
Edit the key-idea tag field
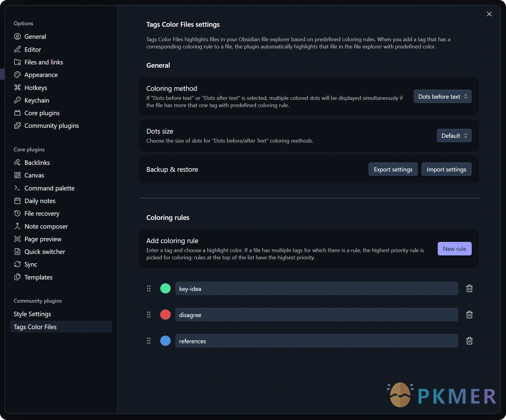point(316,289)
